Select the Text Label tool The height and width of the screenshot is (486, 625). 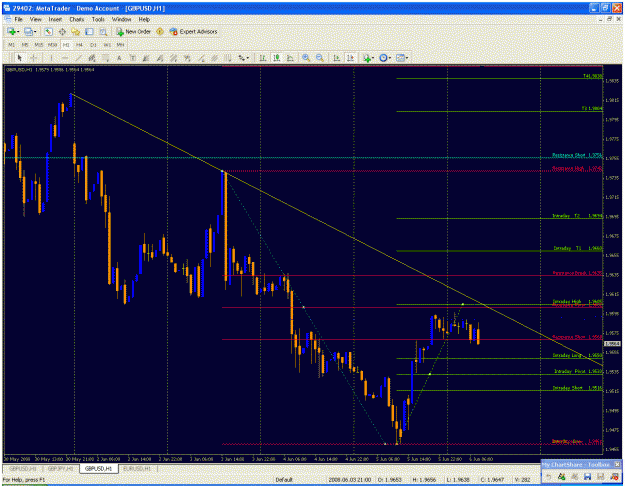click(133, 58)
